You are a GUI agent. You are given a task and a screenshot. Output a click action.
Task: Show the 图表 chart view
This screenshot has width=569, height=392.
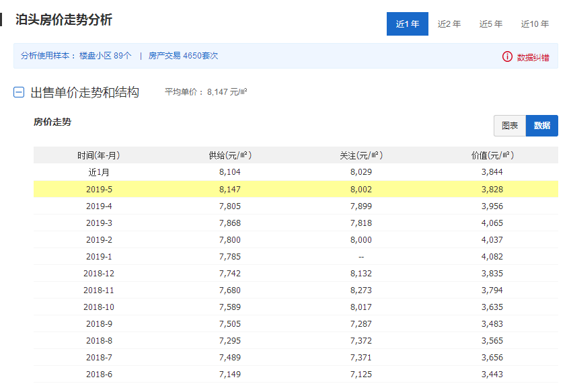(x=510, y=126)
